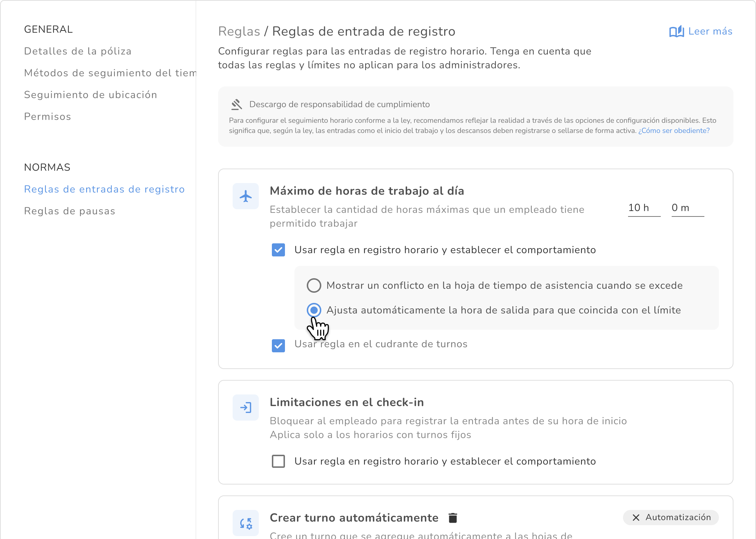Click the 'Reglas' breadcrumb link
This screenshot has height=539, width=756.
pyautogui.click(x=239, y=32)
